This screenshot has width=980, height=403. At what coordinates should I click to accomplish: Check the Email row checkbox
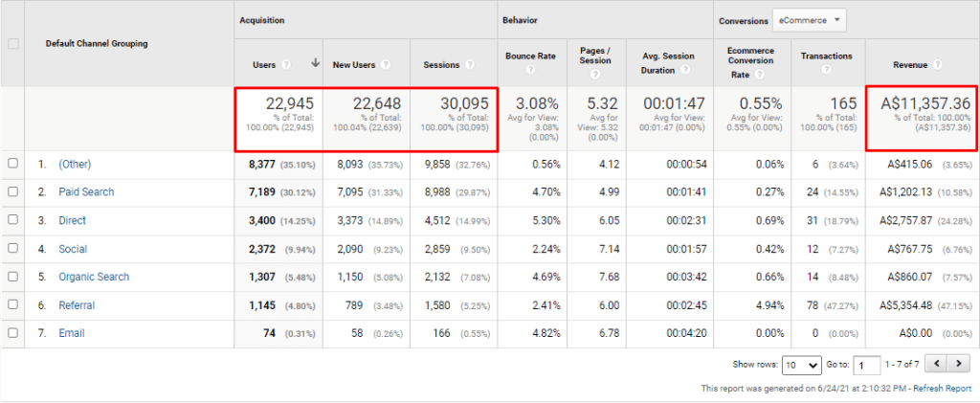[12, 333]
